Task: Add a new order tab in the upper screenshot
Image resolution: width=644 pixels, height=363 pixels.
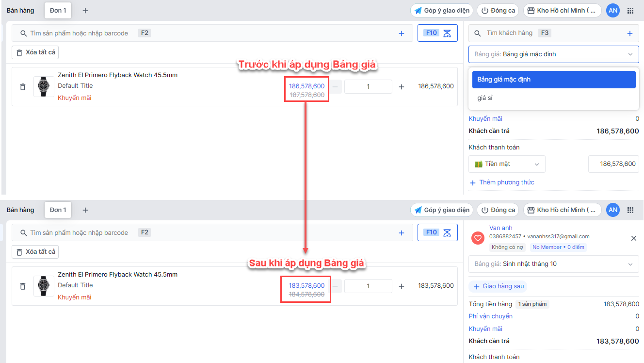Action: click(85, 11)
